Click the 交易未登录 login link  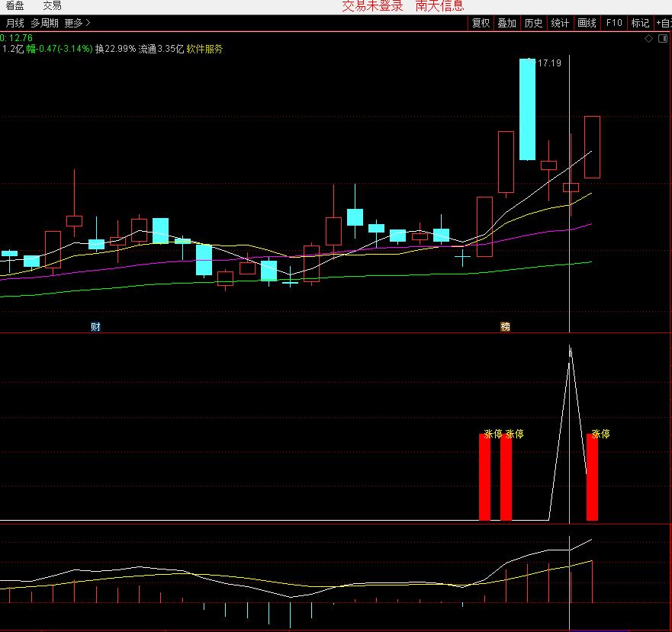[372, 6]
